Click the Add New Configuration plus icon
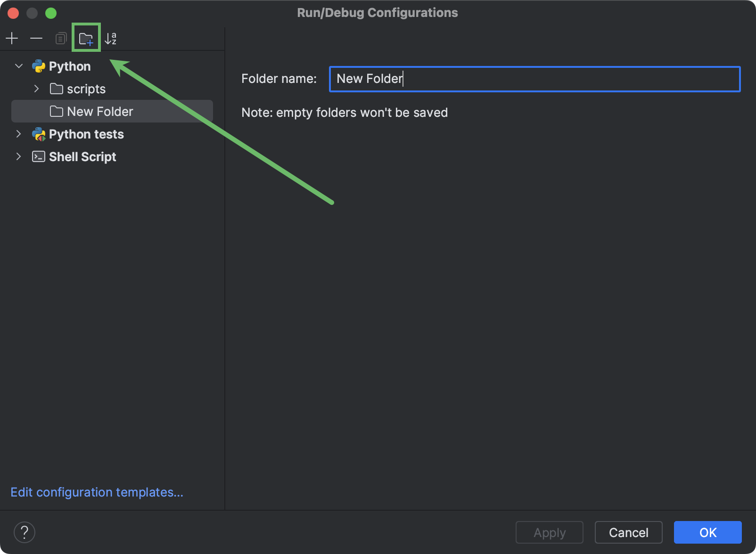The height and width of the screenshot is (554, 756). (12, 38)
